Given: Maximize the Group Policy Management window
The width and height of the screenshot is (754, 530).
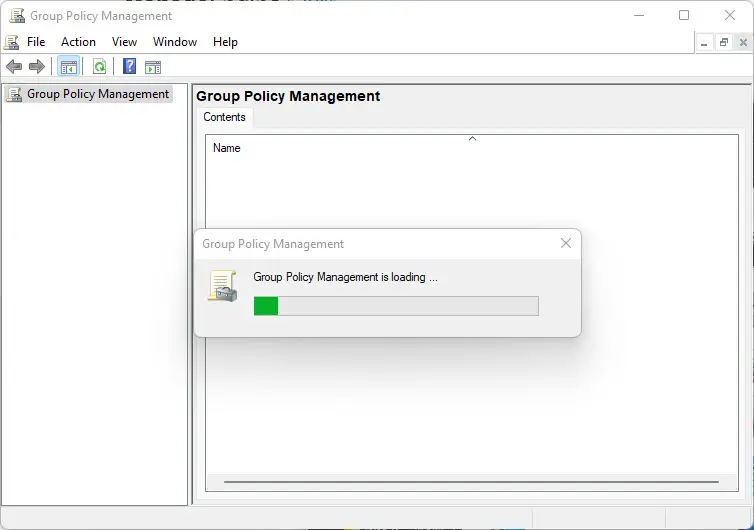Looking at the screenshot, I should click(684, 15).
